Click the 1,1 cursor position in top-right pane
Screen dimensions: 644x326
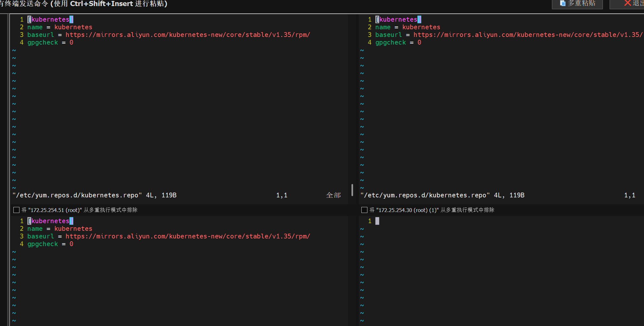tap(630, 195)
